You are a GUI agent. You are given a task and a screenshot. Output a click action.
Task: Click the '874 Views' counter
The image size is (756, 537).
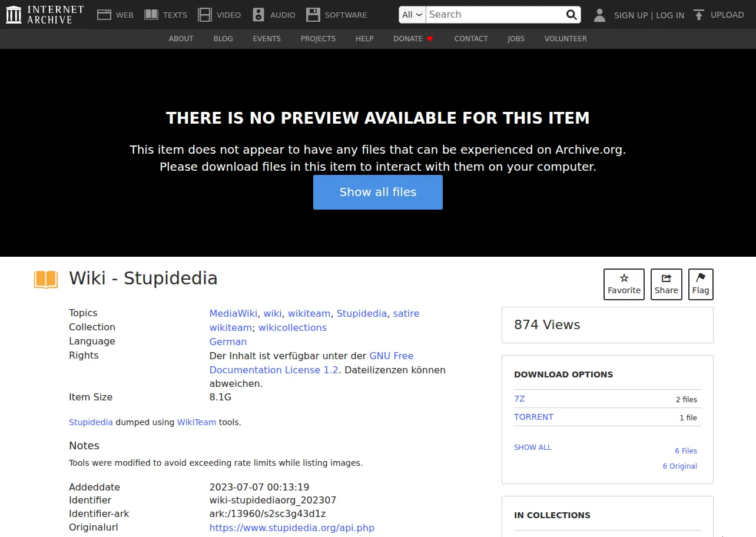point(547,325)
